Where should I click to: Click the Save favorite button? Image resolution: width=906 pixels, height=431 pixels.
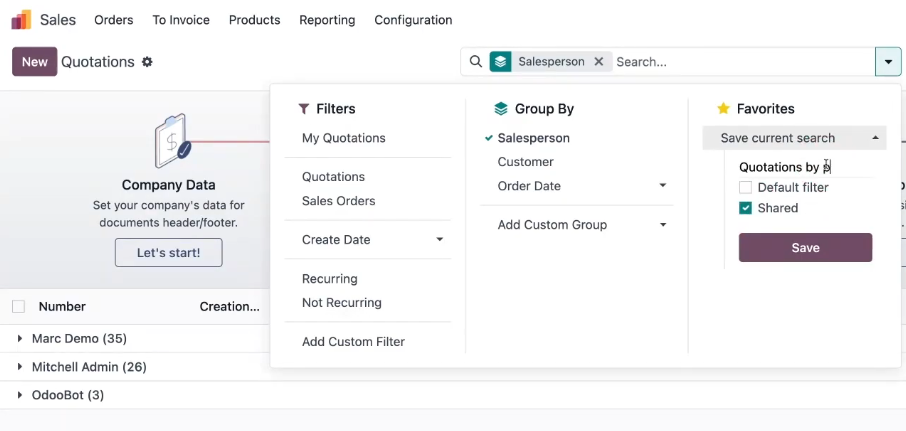point(805,247)
